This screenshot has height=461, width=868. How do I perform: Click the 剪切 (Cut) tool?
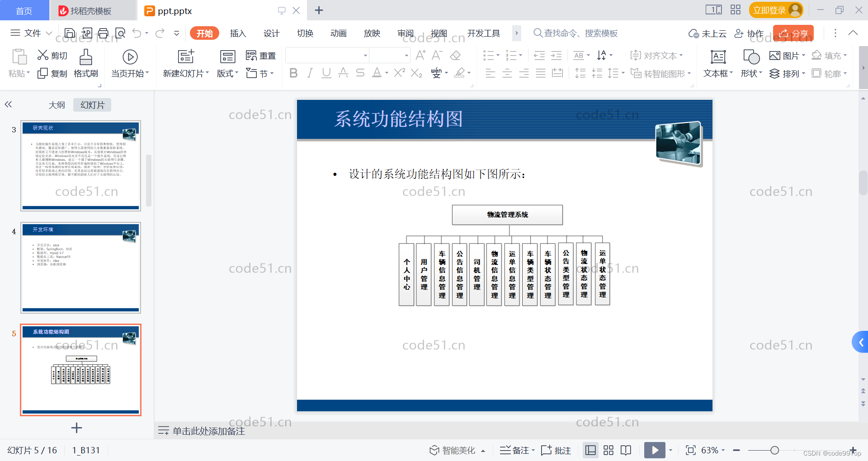(52, 55)
